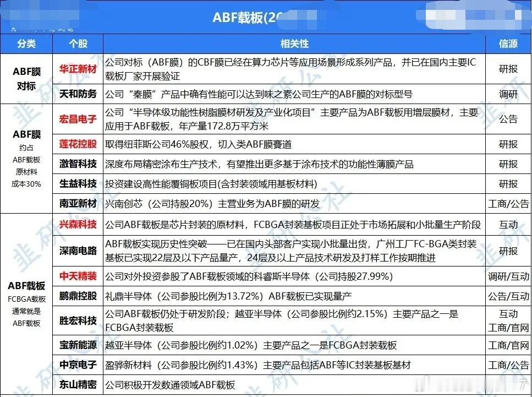The height and width of the screenshot is (397, 532).
Task: Select text 投资建设高性能覆铜板项目
Action: [161, 184]
